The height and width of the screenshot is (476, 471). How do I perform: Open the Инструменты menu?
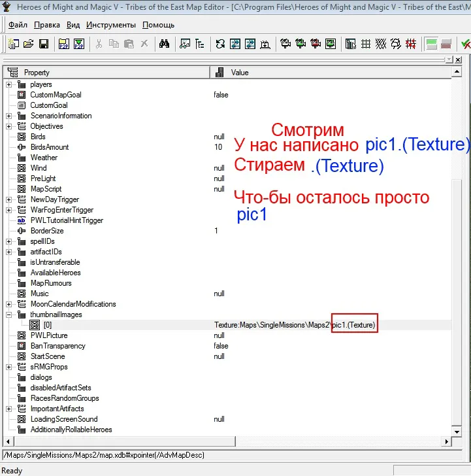coord(111,25)
